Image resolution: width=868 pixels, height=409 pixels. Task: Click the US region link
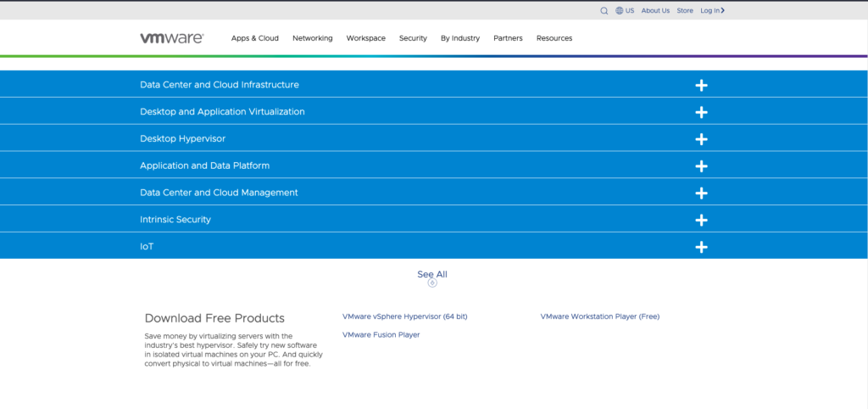(630, 10)
